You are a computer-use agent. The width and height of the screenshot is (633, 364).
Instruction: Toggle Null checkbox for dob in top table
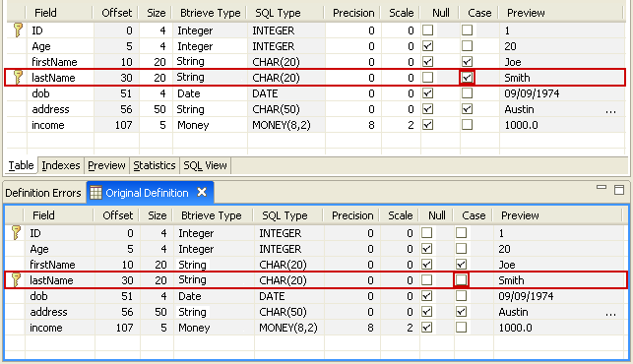[x=428, y=92]
